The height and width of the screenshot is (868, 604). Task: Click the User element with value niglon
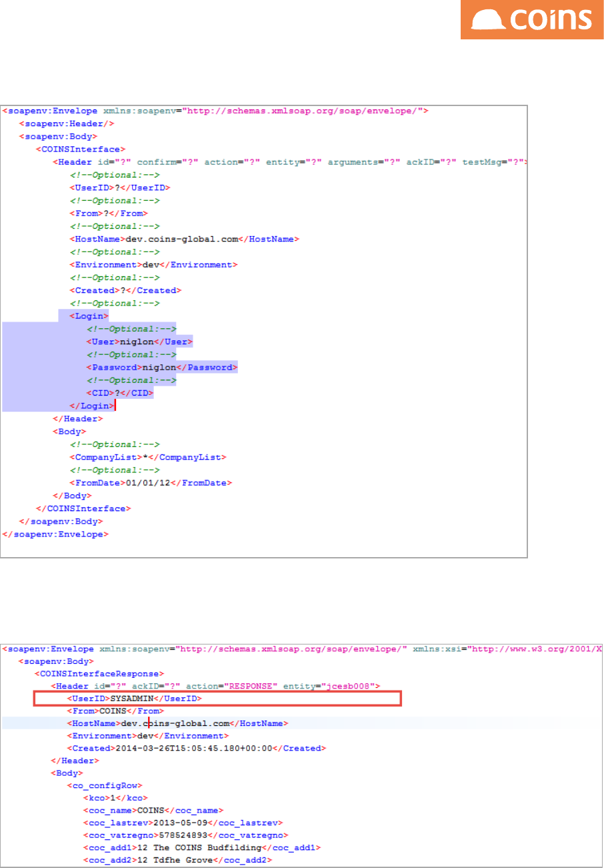pyautogui.click(x=139, y=342)
